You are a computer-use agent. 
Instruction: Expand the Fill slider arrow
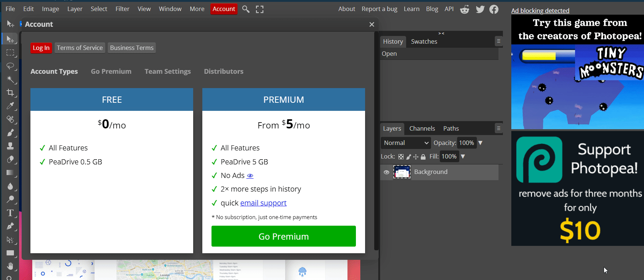pos(463,156)
